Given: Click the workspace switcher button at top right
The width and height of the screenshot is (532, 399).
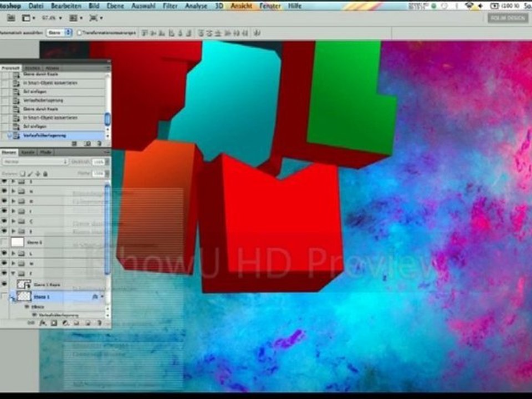Looking at the screenshot, I should [x=508, y=18].
